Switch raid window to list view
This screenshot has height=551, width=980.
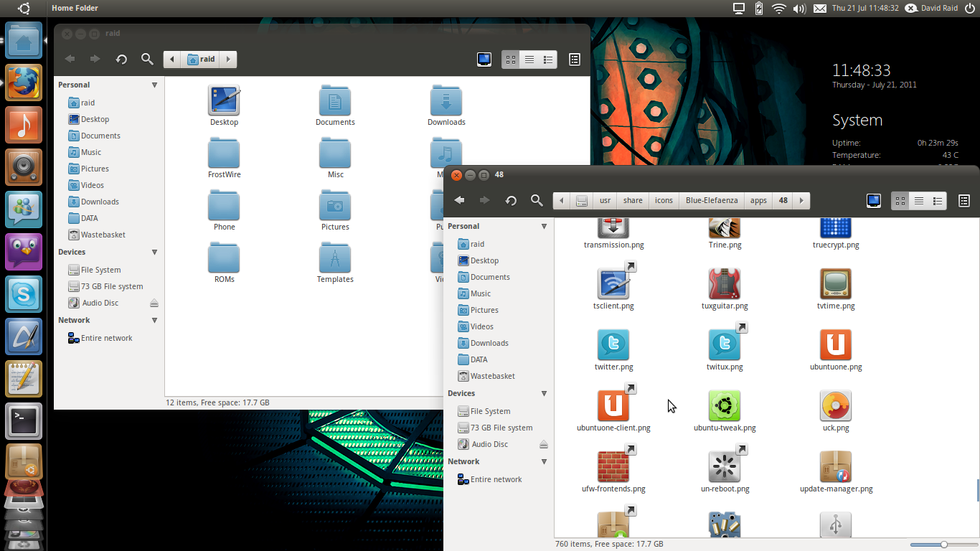529,60
